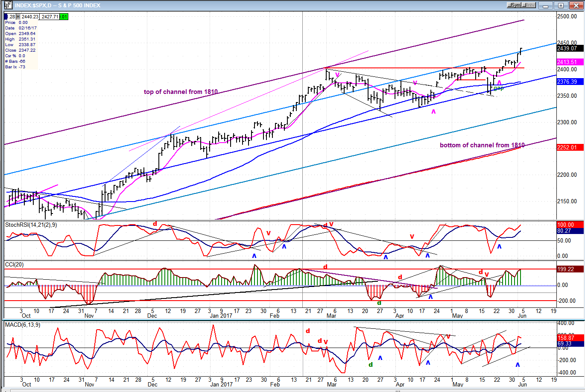The image size is (585, 392).
Task: Select the CCI(20) indicator label
Action: [x=15, y=265]
